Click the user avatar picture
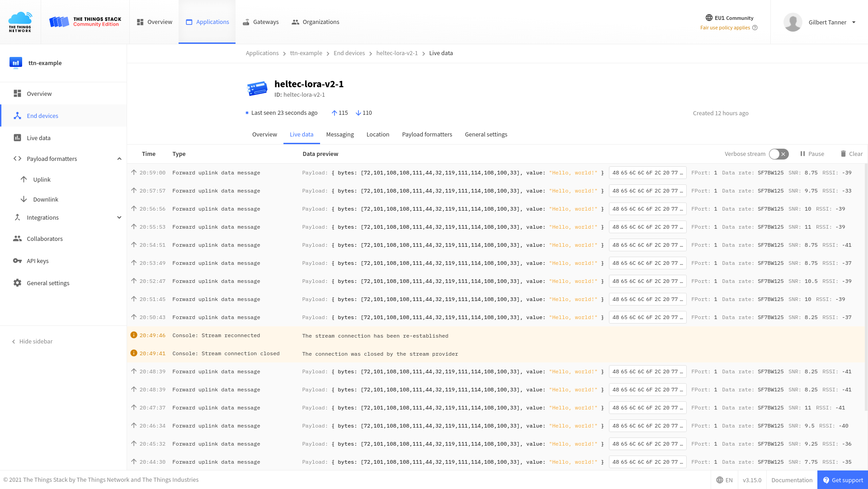The width and height of the screenshot is (868, 489). pos(793,22)
